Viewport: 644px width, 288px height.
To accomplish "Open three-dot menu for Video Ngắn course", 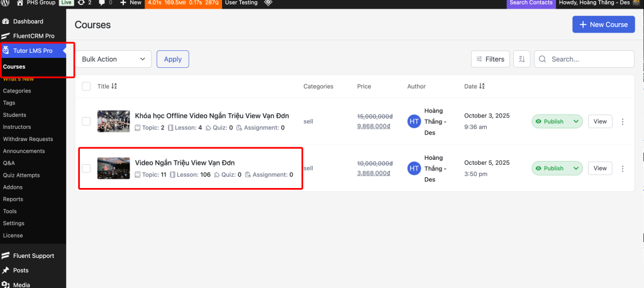I will pos(623,169).
